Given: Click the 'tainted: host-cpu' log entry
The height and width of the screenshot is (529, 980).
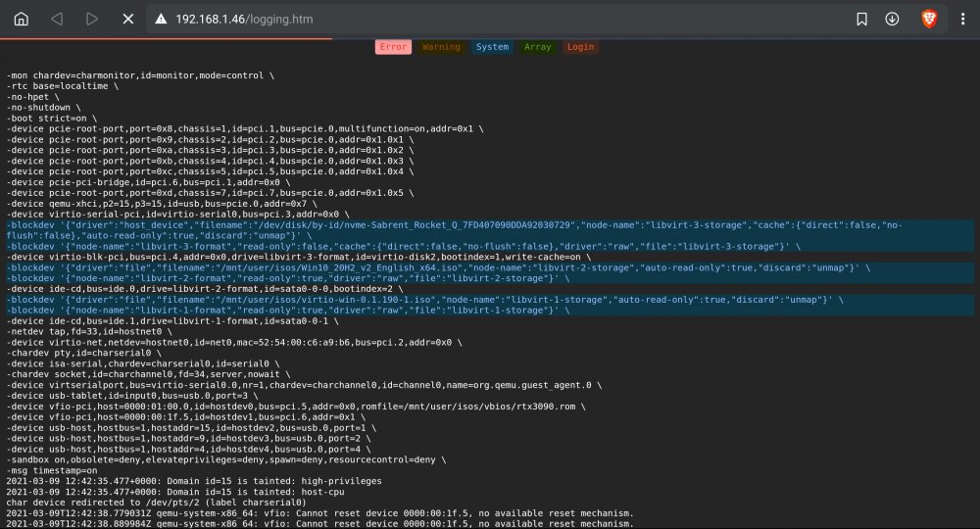Looking at the screenshot, I should pos(175,492).
